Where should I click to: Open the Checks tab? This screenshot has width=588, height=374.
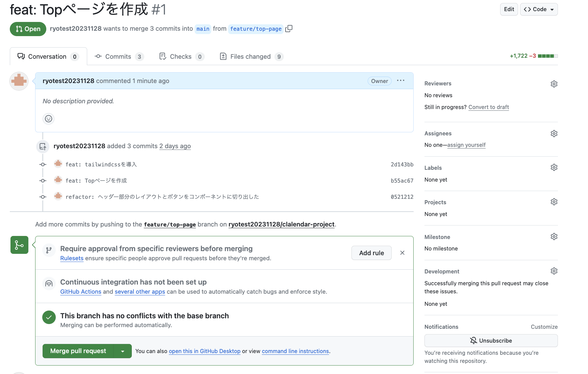click(181, 57)
